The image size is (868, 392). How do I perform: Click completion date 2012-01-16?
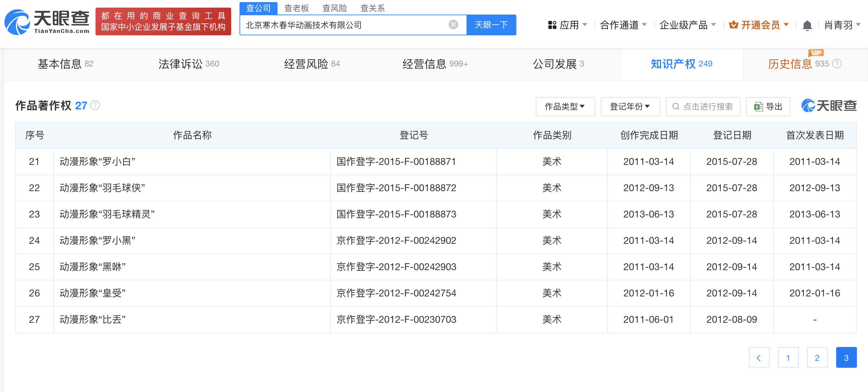click(x=649, y=293)
